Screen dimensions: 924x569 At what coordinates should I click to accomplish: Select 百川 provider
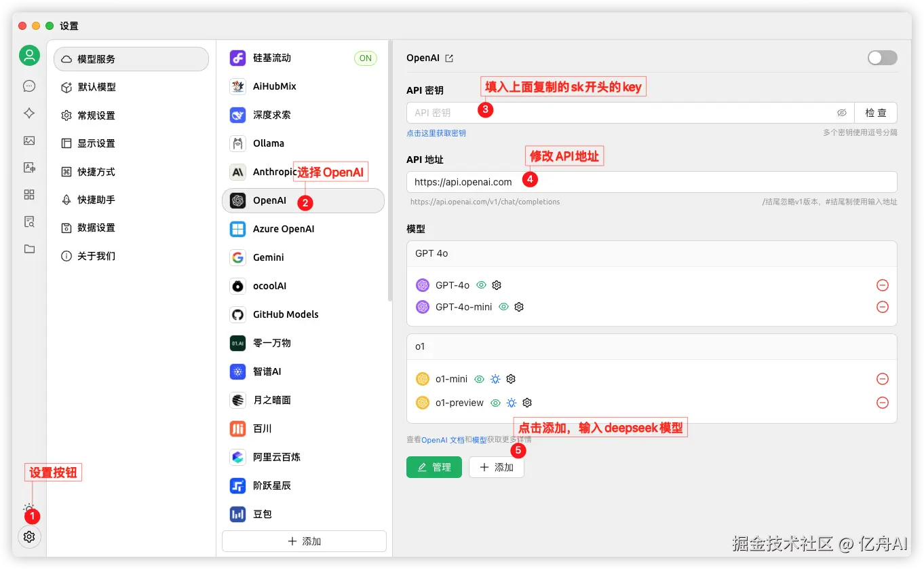tap(303, 428)
